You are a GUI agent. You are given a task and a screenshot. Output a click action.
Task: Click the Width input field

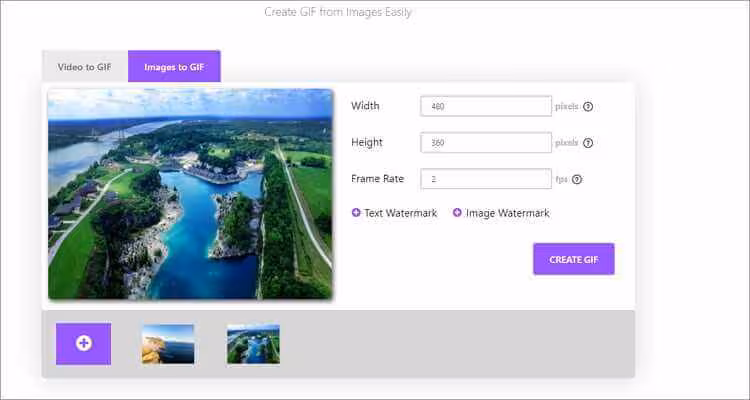point(486,106)
